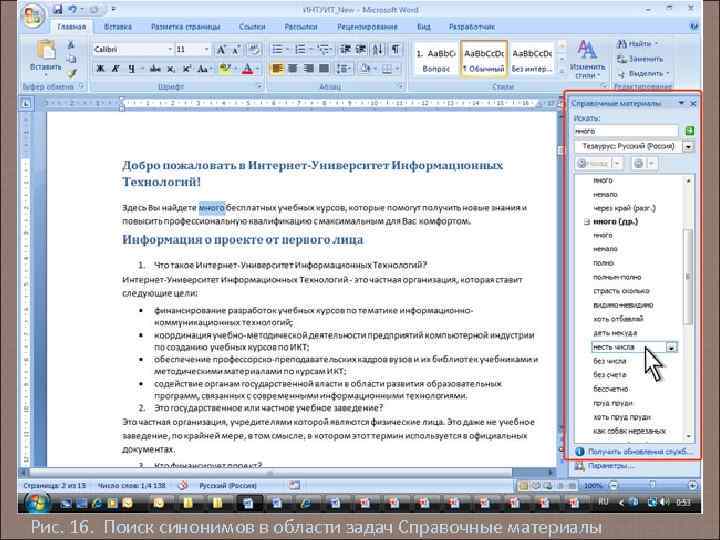Screen dimensions: 720x540
Task: Click the Decrease Indent icon
Action: click(x=345, y=49)
